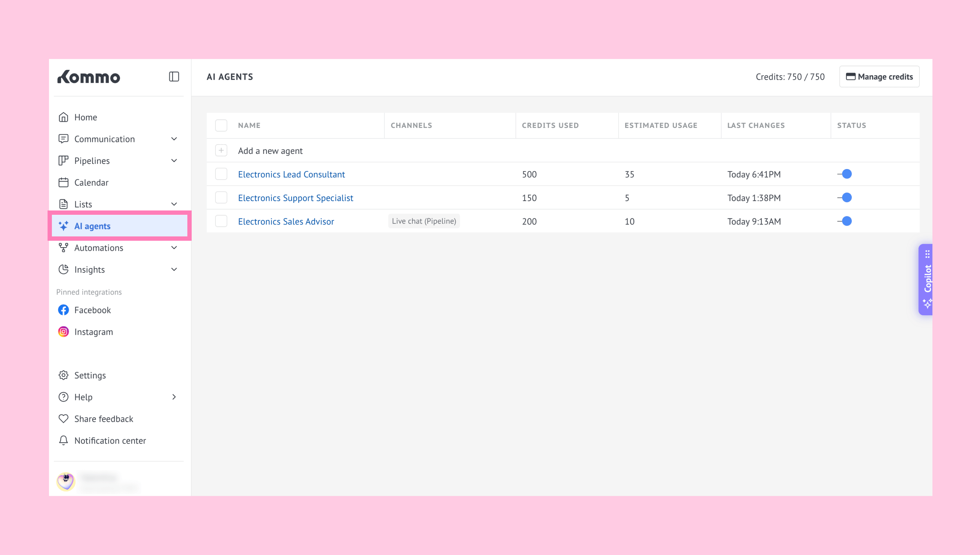Click the Manage credits button
The width and height of the screenshot is (980, 555).
click(x=879, y=77)
